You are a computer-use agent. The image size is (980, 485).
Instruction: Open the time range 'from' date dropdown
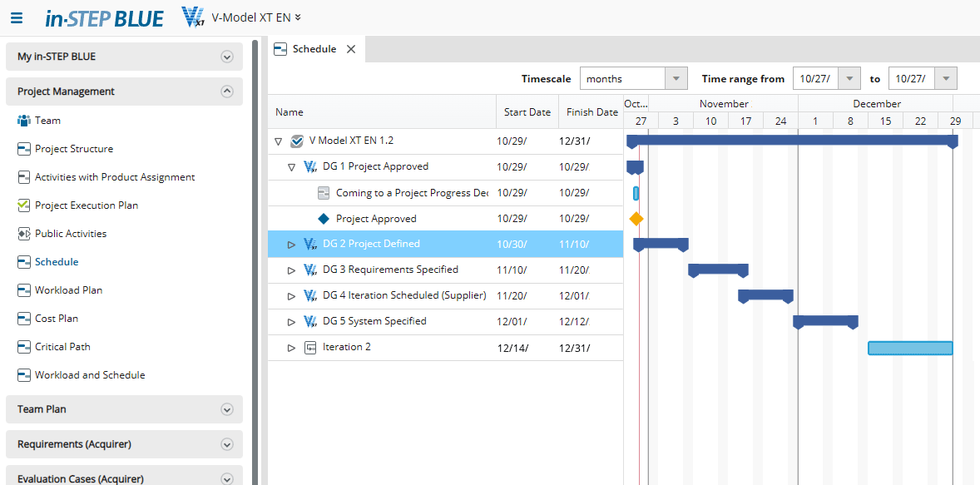[850, 77]
